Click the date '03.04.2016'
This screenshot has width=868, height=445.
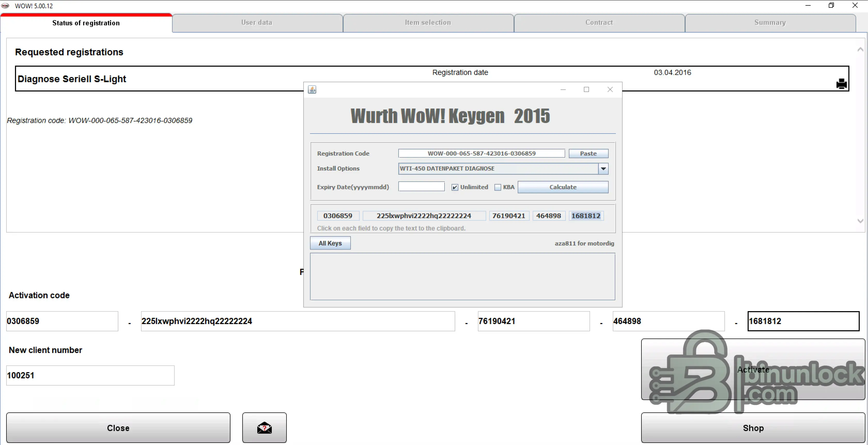pyautogui.click(x=672, y=72)
